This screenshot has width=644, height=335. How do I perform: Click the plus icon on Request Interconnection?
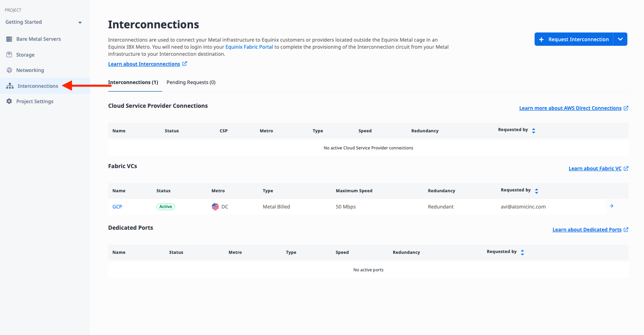point(541,40)
